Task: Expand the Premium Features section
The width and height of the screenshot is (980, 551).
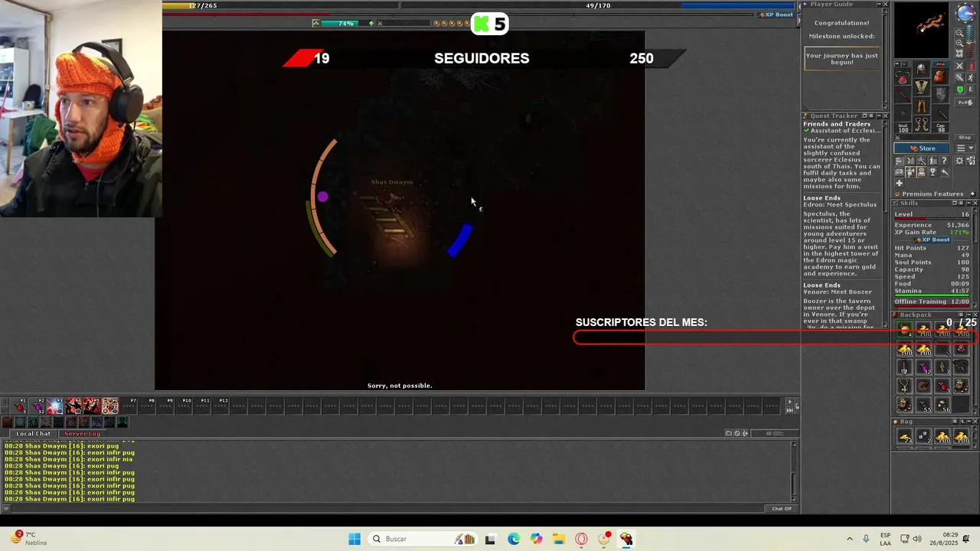Action: tap(973, 194)
